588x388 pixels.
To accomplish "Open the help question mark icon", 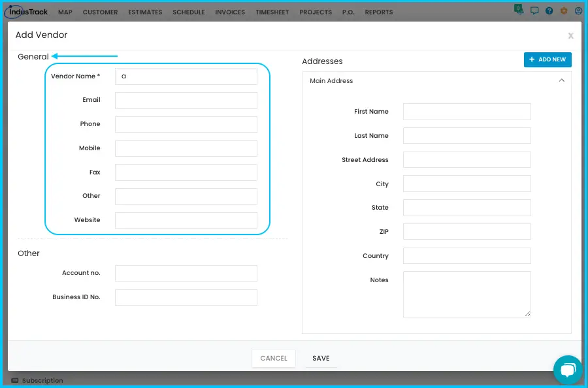I will (549, 11).
